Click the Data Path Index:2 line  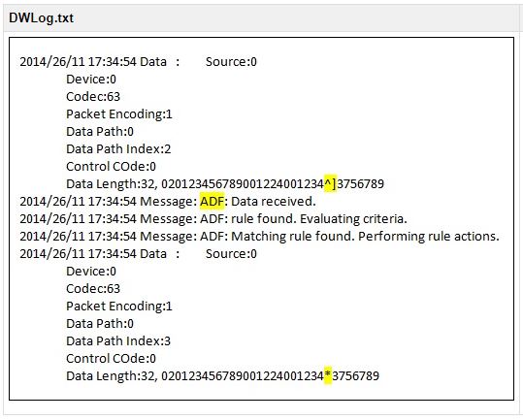(x=118, y=149)
